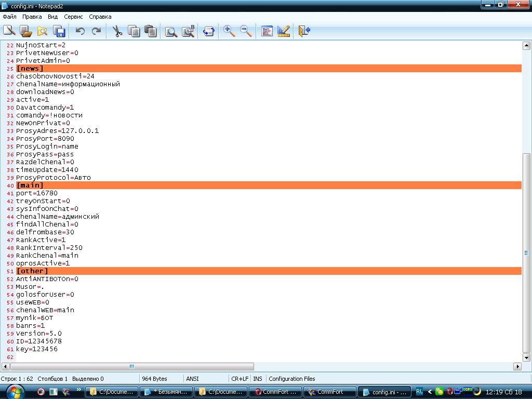Click the Open file toolbar icon
532x399 pixels.
coord(25,31)
